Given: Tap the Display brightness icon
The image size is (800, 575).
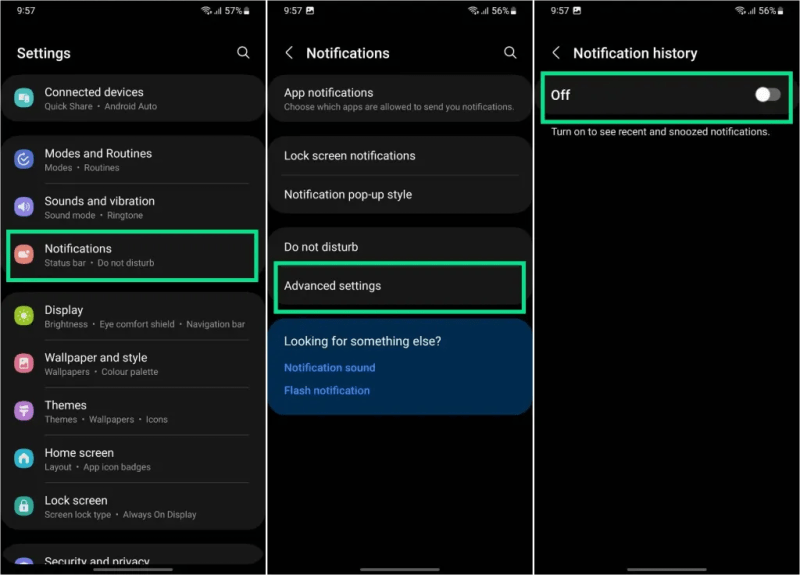Looking at the screenshot, I should 24,316.
